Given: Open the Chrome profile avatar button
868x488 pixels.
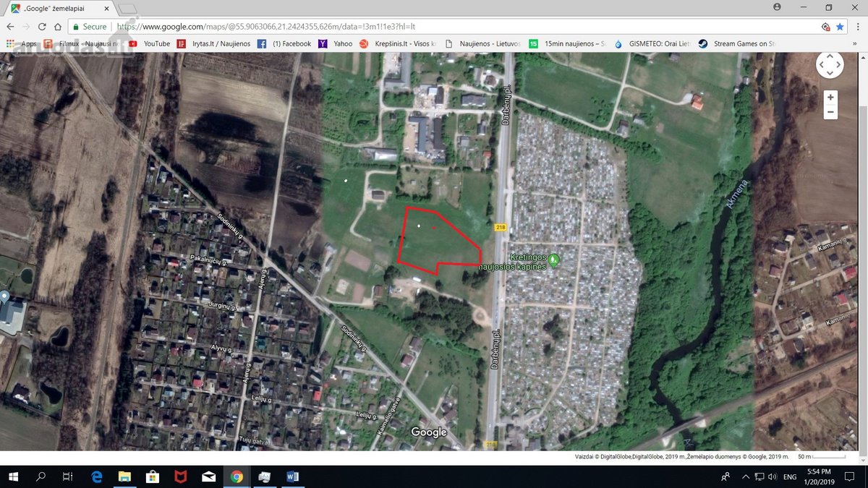Looking at the screenshot, I should [778, 7].
